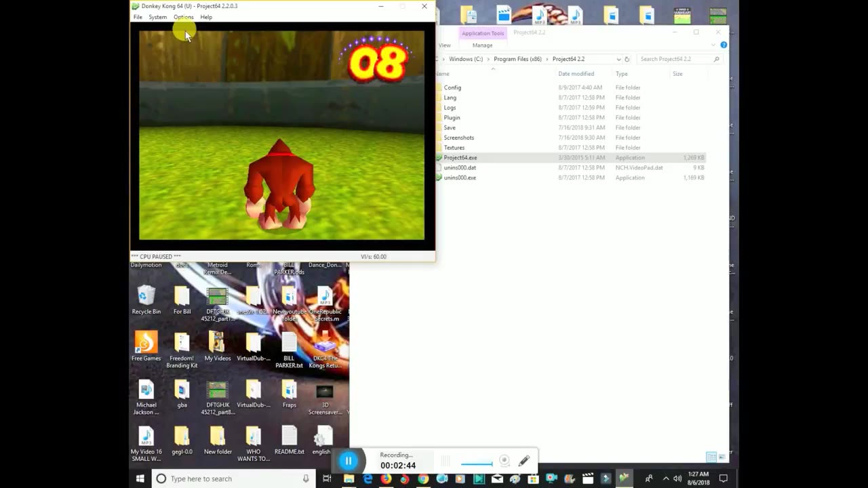Select the Save folder row
Viewport: 868px width, 488px height.
(x=570, y=127)
